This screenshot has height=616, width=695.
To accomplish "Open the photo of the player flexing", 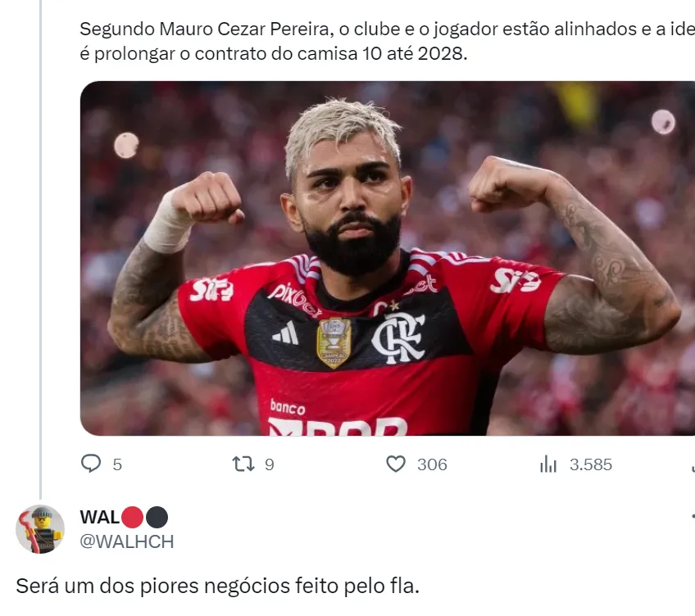I will point(388,258).
